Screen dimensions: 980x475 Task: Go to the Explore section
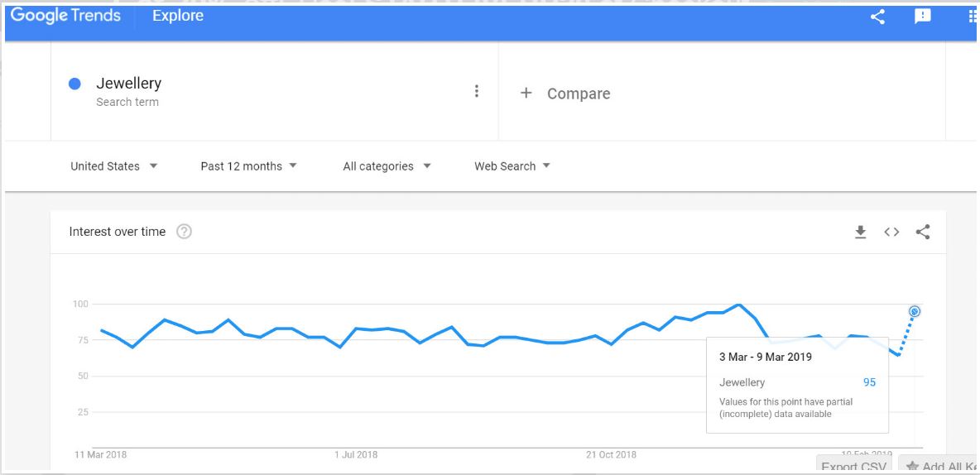tap(180, 16)
